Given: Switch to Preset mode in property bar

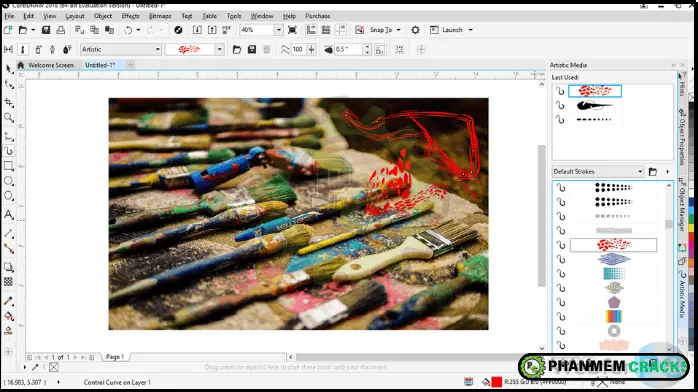Looking at the screenshot, I should point(8,49).
